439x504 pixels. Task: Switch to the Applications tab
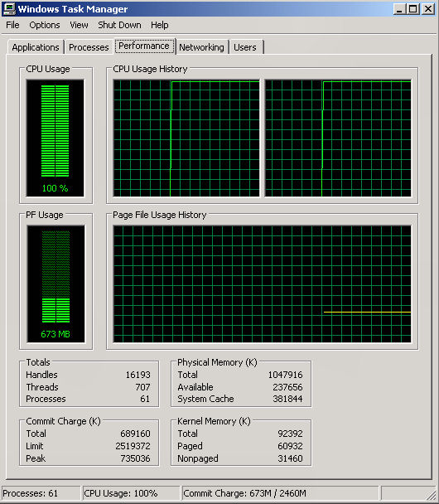36,47
